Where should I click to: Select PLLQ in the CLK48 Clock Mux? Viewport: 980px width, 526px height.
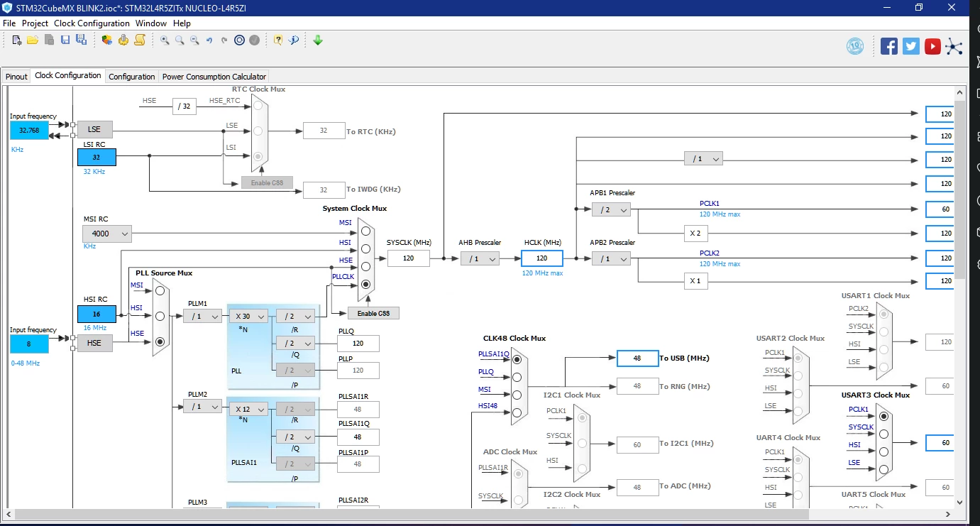coord(517,378)
